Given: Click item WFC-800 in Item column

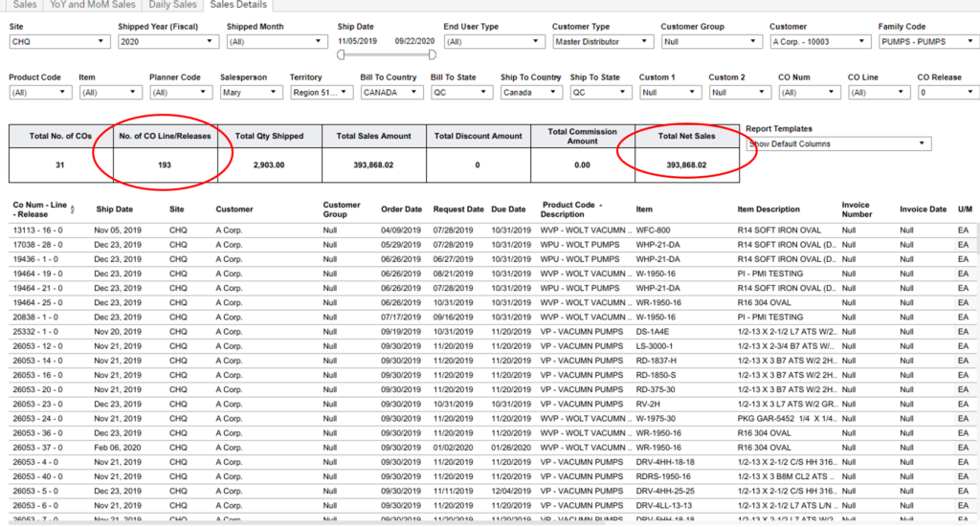Looking at the screenshot, I should point(653,231).
